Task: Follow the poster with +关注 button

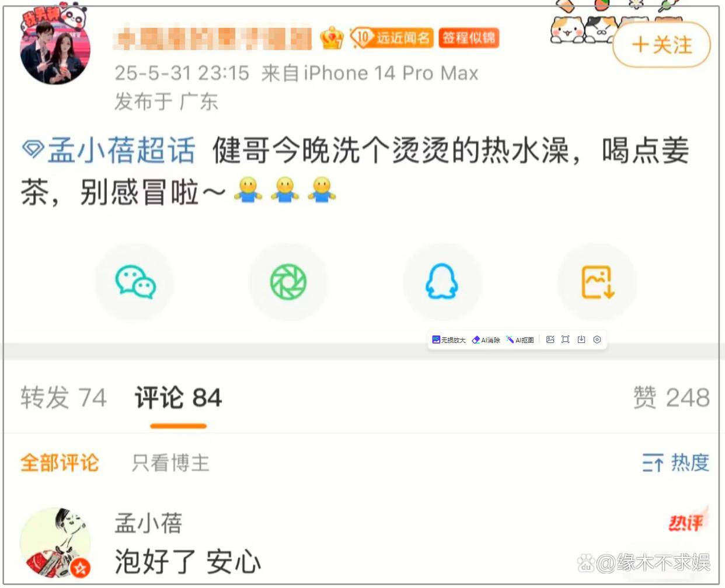Action: (x=662, y=44)
